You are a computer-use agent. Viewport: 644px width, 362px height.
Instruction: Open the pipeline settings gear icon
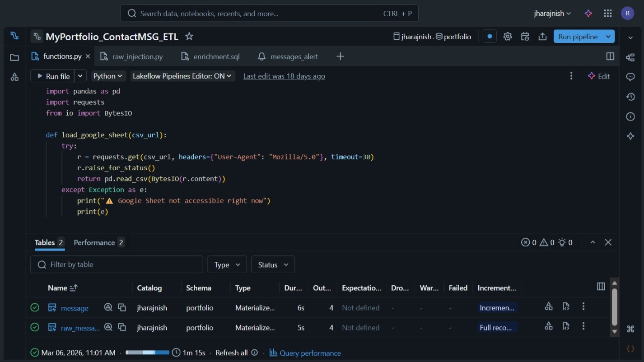pos(508,37)
